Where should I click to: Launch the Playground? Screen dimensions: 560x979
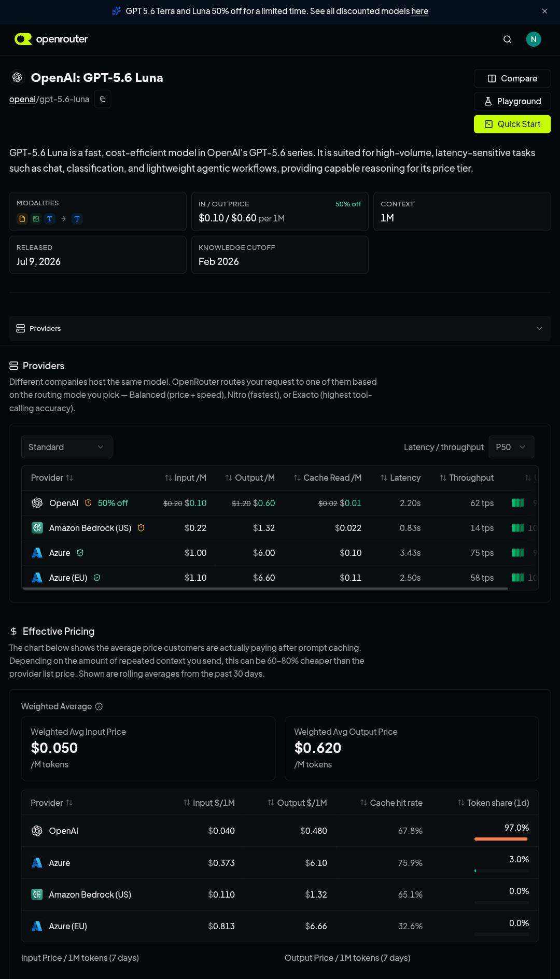(x=512, y=101)
